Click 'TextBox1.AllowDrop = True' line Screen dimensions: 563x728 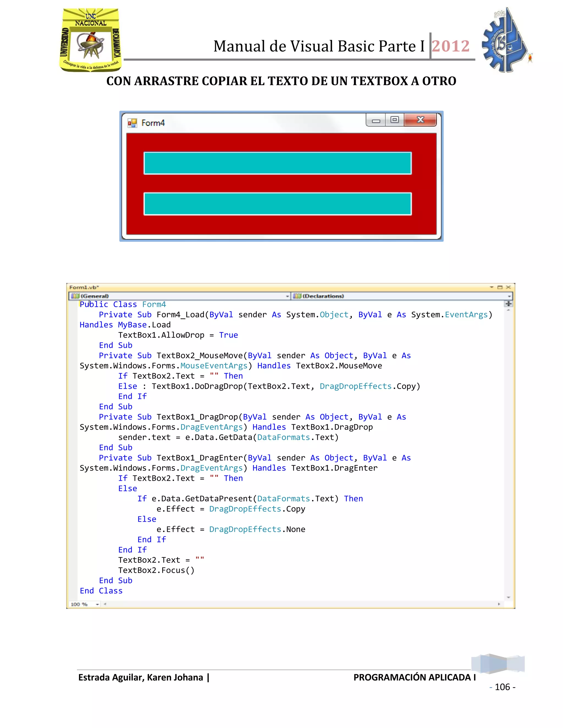pos(178,335)
